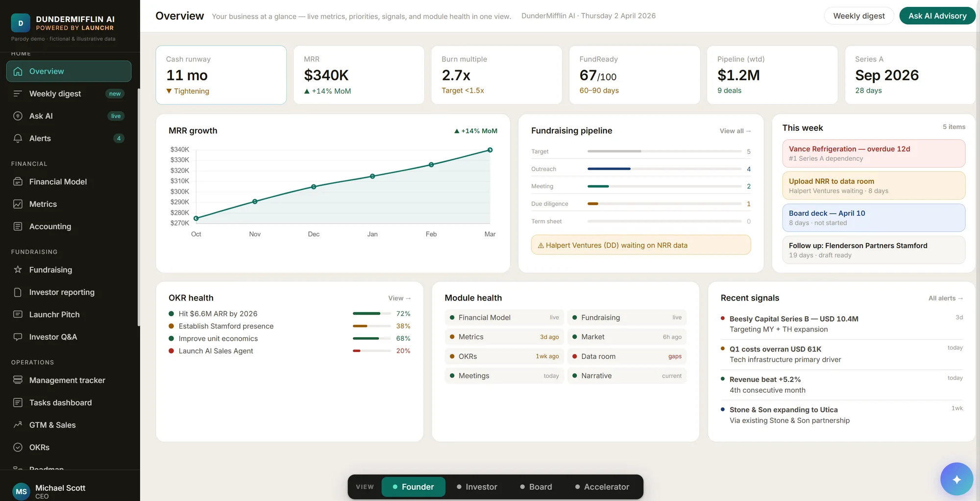
Task: Click the Due diligence pipeline progress bar
Action: pos(664,203)
